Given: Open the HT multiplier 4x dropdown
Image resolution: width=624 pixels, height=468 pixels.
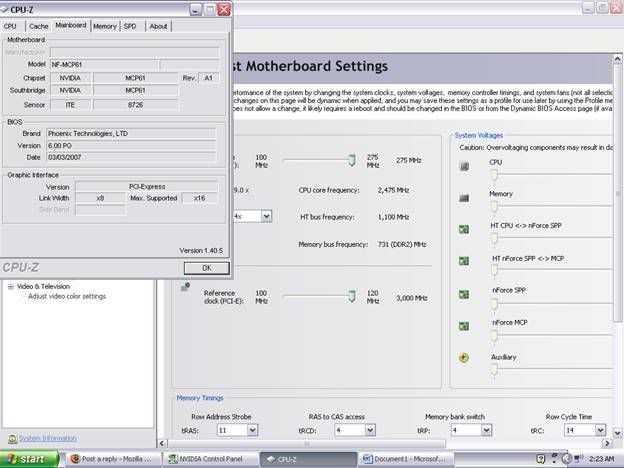Looking at the screenshot, I should pyautogui.click(x=266, y=216).
